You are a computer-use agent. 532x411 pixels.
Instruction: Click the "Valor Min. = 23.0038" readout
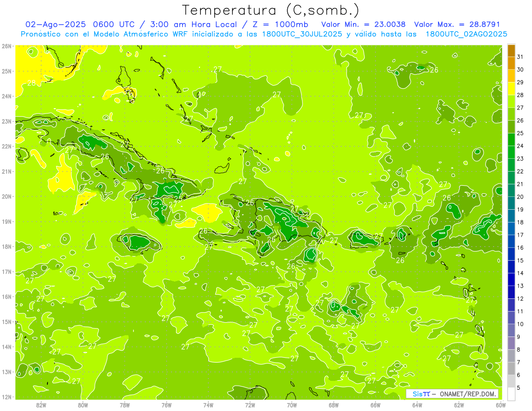(363, 24)
